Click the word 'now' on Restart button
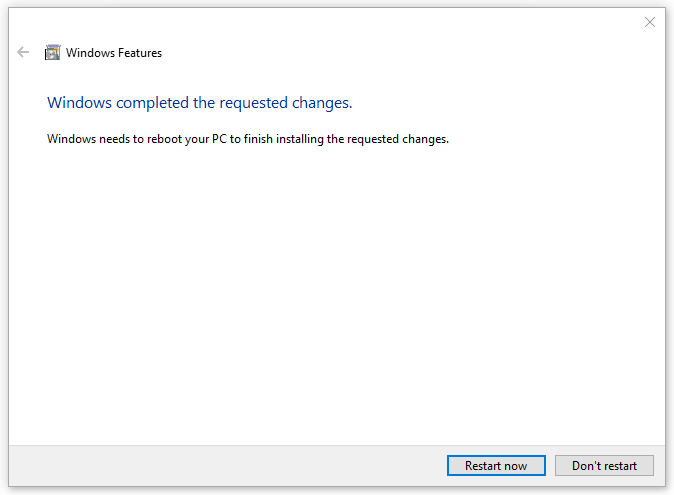The width and height of the screenshot is (674, 495). click(515, 466)
